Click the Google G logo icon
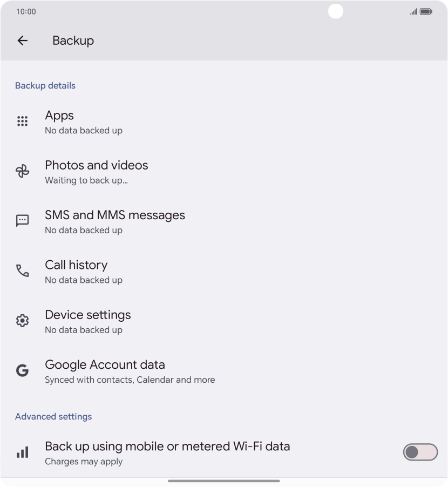 (22, 371)
